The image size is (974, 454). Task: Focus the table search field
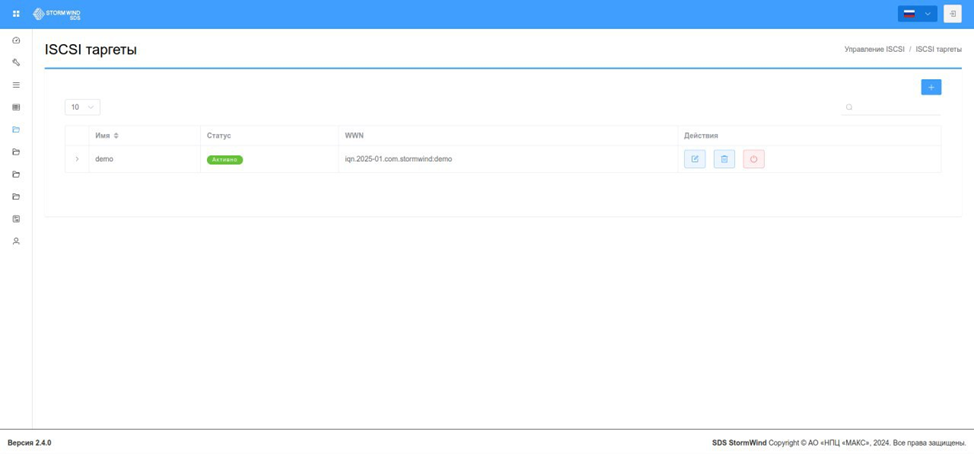coord(891,107)
